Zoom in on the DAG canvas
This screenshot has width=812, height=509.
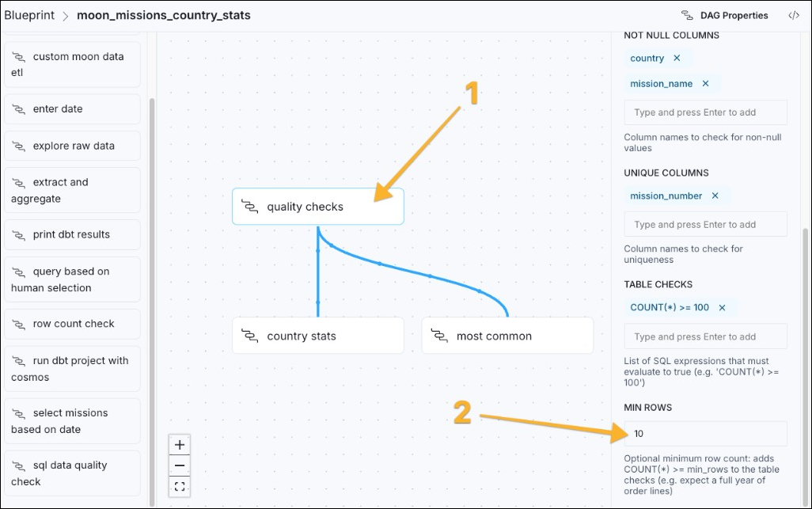click(x=179, y=444)
